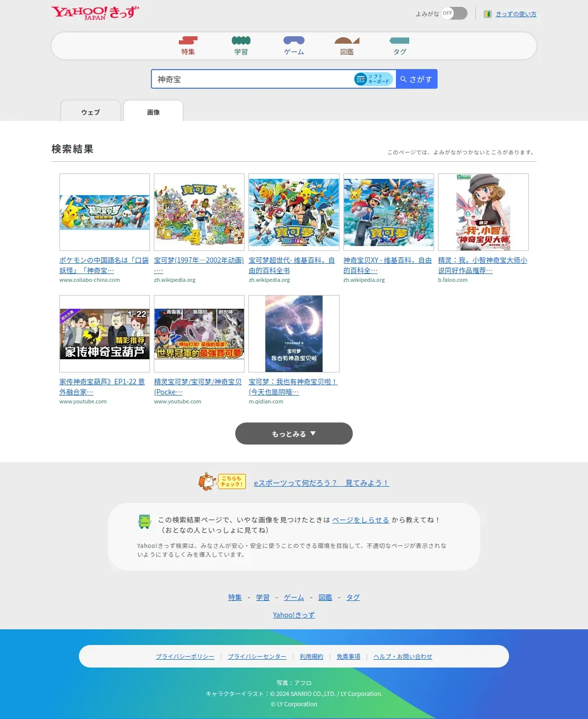Open the きっずの使い方 link
This screenshot has width=588, height=719.
tap(516, 14)
